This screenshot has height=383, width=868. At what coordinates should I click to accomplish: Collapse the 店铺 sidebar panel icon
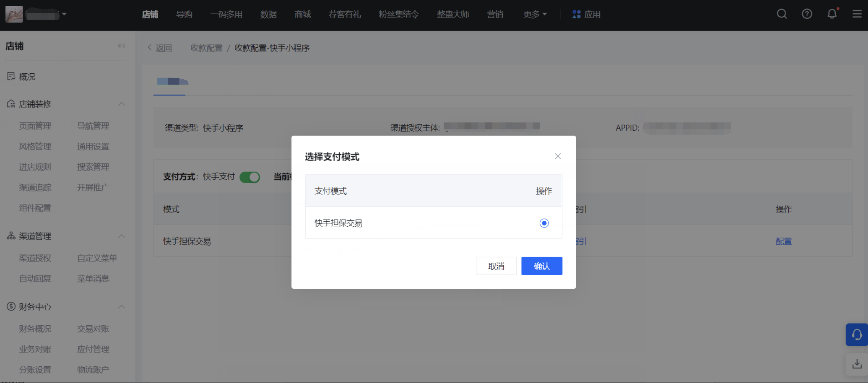[121, 46]
